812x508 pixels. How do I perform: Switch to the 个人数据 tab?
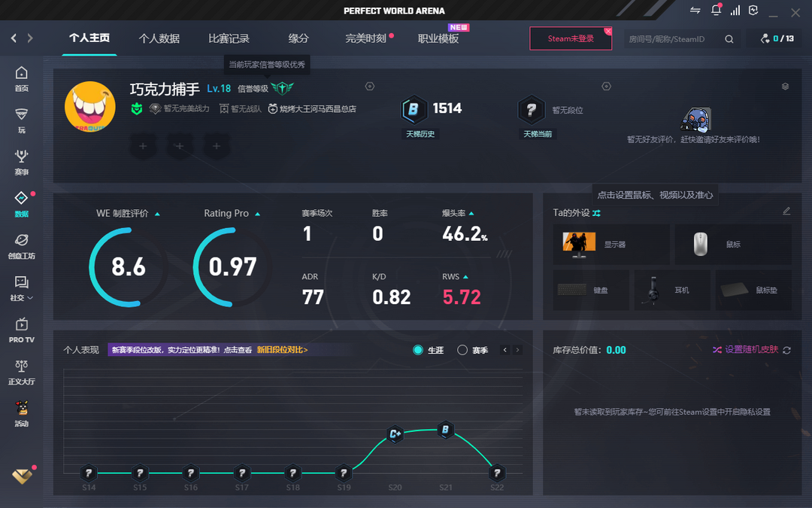159,38
